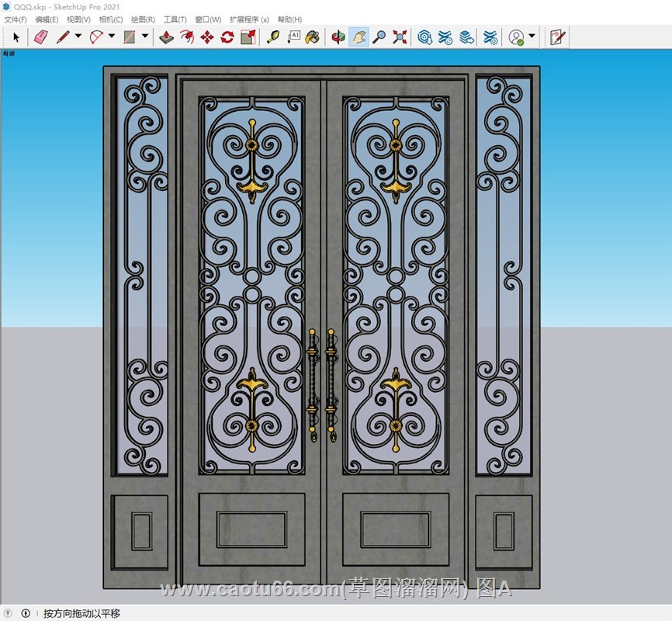This screenshot has width=672, height=621.
Task: Choose the Move tool with red arrows
Action: [207, 36]
